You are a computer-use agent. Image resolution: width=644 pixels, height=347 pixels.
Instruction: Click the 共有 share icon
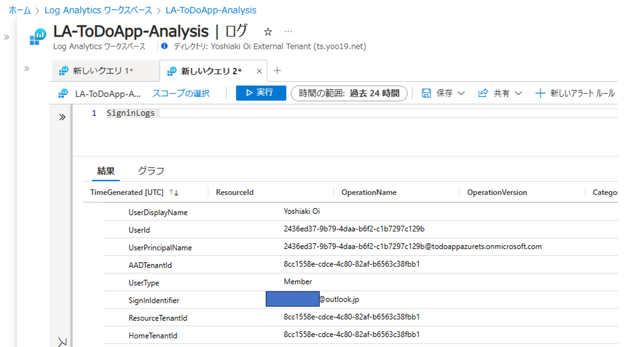click(483, 93)
